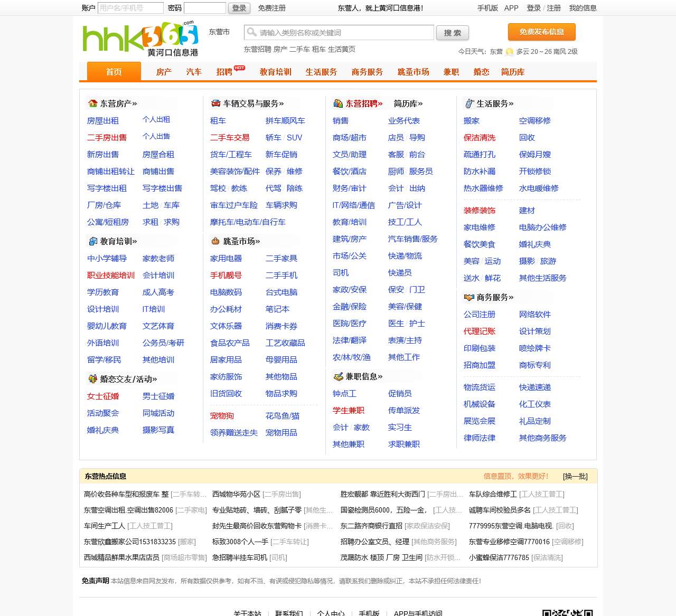676x616 pixels.
Task: Open hot listing 东营欣鑫搬家公司1531833235
Action: (130, 542)
